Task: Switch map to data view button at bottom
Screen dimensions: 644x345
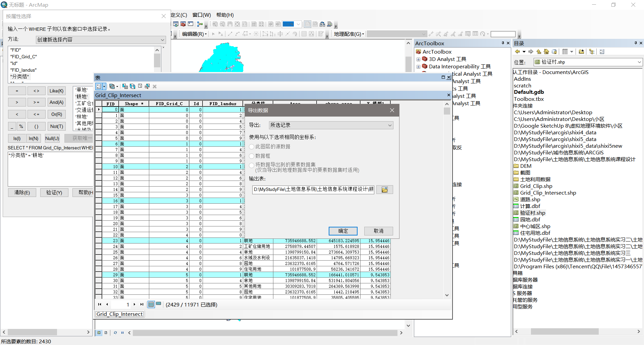Action: pyautogui.click(x=99, y=333)
